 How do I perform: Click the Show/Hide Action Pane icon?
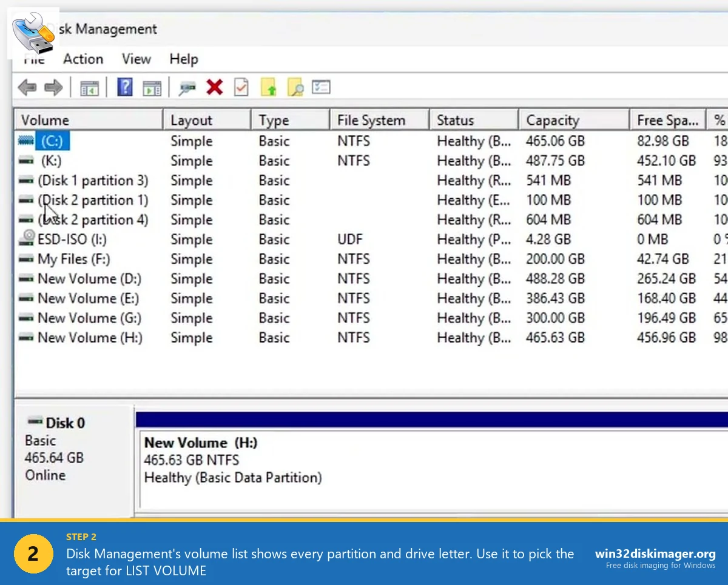point(152,87)
